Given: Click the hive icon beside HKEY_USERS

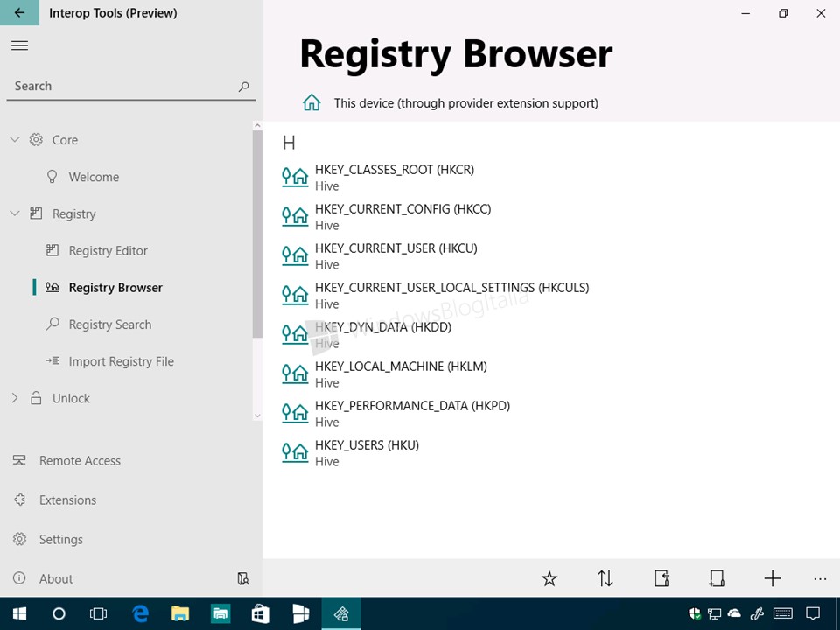Looking at the screenshot, I should coord(295,452).
